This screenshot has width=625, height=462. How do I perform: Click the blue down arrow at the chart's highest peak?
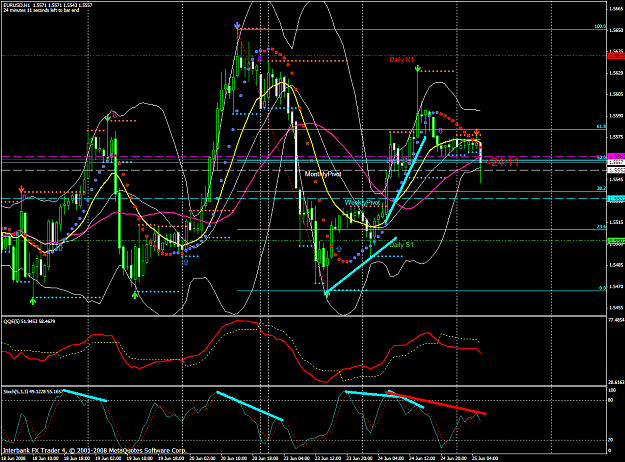[x=237, y=26]
